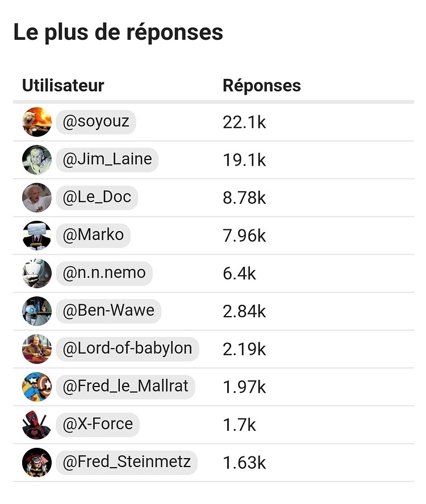The image size is (426, 504).
Task: Open Le_Doc's avatar picture
Action: [37, 198]
